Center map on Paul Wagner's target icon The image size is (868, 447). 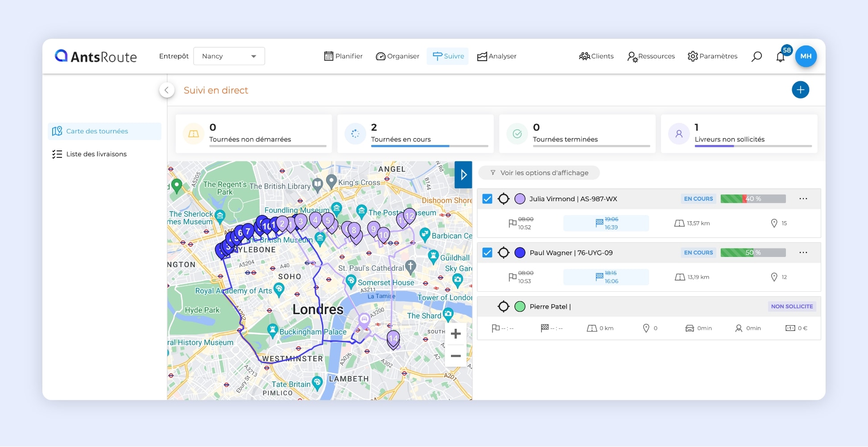[504, 253]
